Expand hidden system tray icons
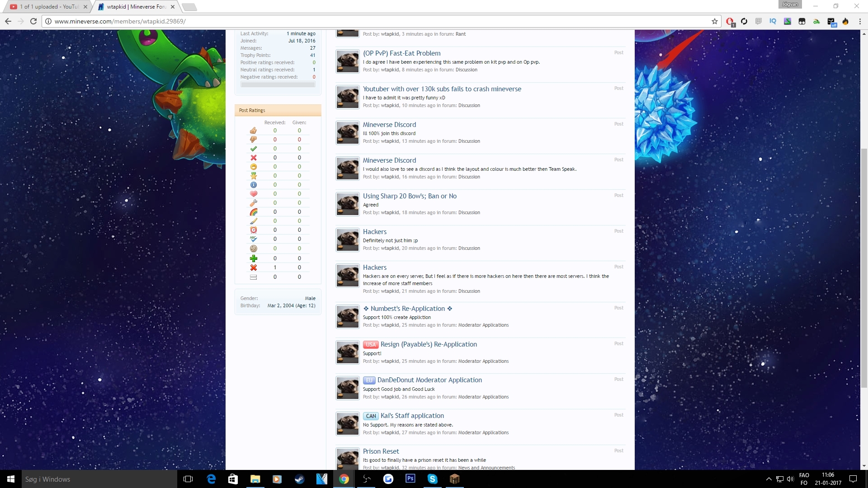Viewport: 868px width, 488px height. pyautogui.click(x=769, y=479)
